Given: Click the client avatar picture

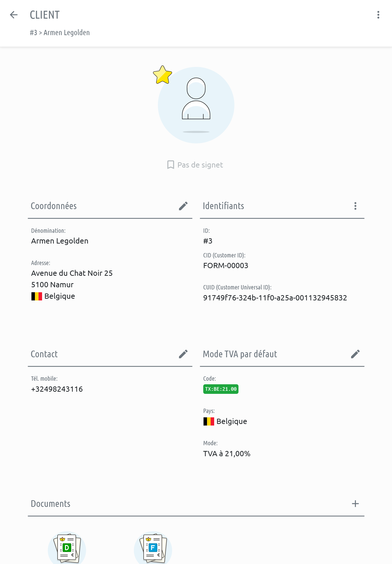Looking at the screenshot, I should pyautogui.click(x=196, y=105).
